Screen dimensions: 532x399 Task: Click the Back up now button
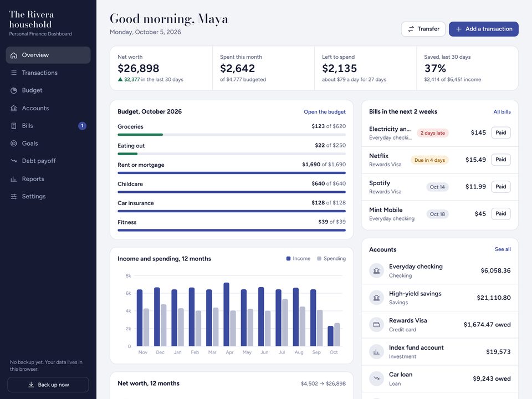[x=48, y=385]
